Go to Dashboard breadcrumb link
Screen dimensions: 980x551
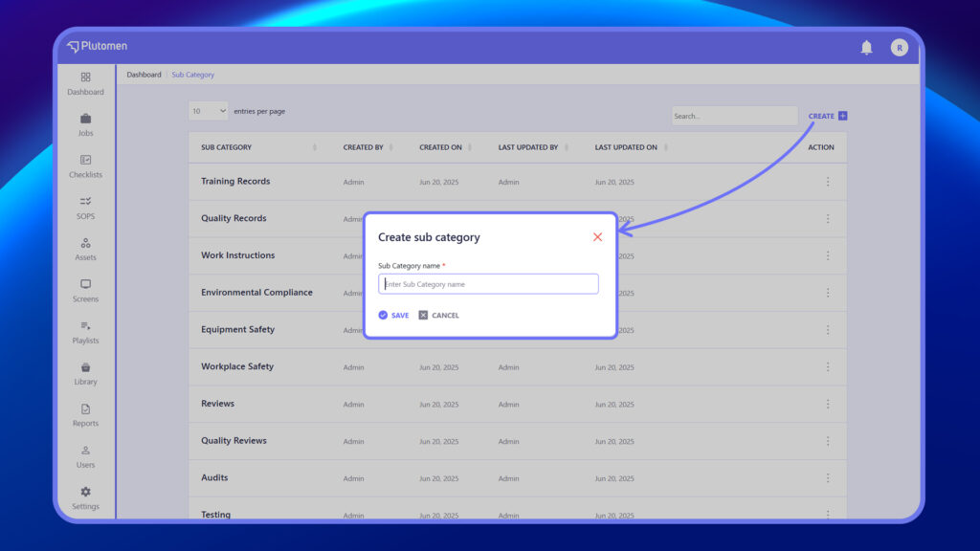tap(144, 75)
